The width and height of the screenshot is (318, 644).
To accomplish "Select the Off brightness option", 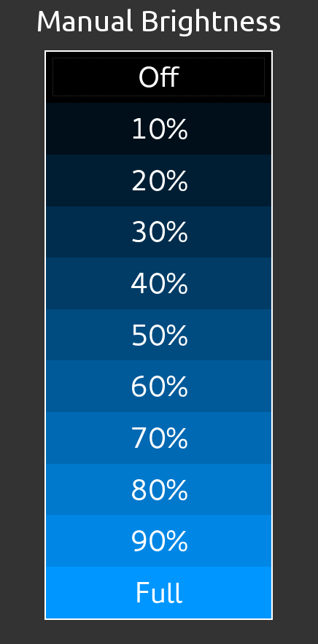I will pos(158,77).
